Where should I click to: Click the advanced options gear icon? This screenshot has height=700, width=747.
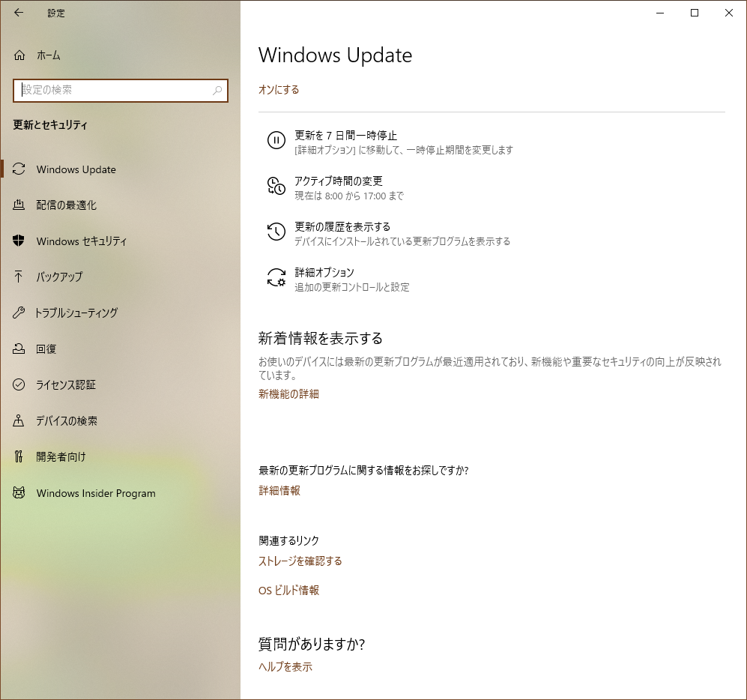pyautogui.click(x=276, y=278)
